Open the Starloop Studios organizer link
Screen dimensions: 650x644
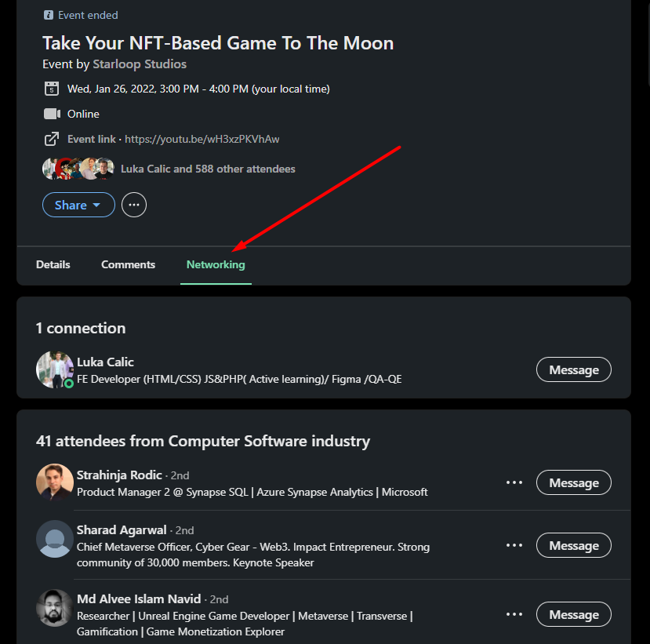(140, 64)
